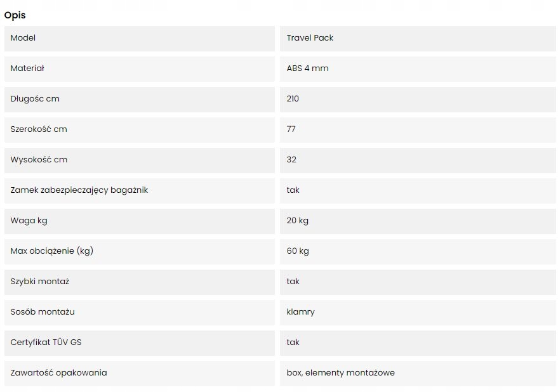This screenshot has width=558, height=392.
Task: Select the Długośc cm label
Action: 35,99
